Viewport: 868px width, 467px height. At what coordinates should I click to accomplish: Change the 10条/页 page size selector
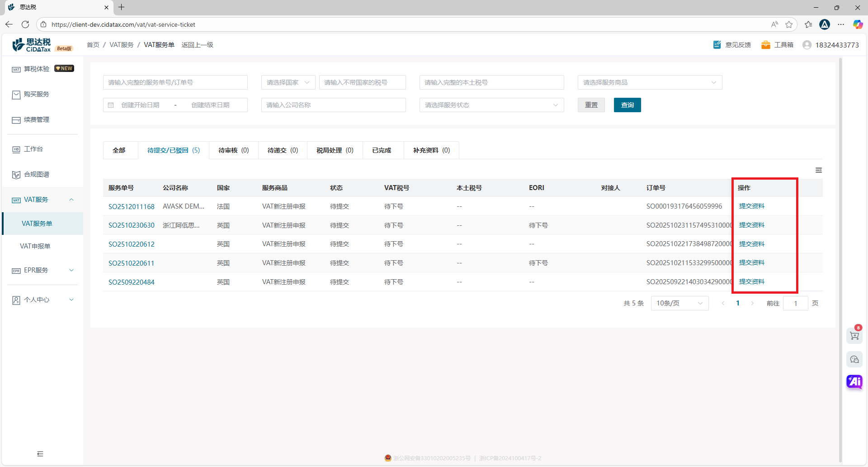(679, 303)
